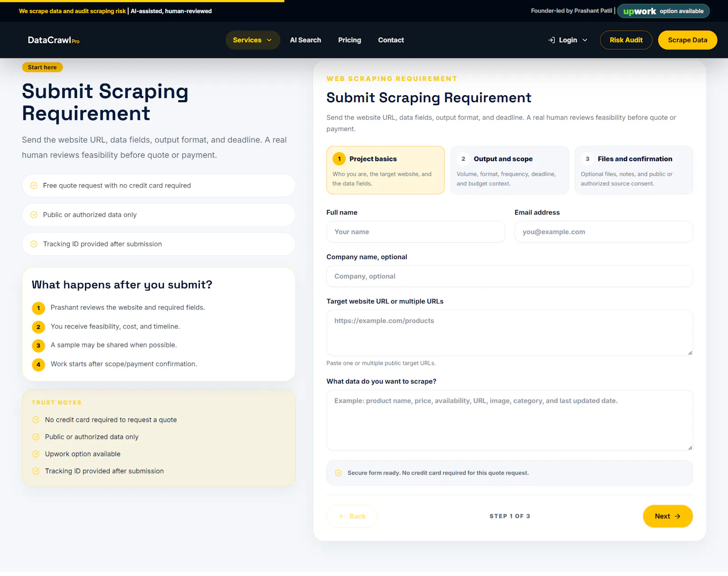
Task: Click step number 2 circle icon
Action: tap(463, 159)
